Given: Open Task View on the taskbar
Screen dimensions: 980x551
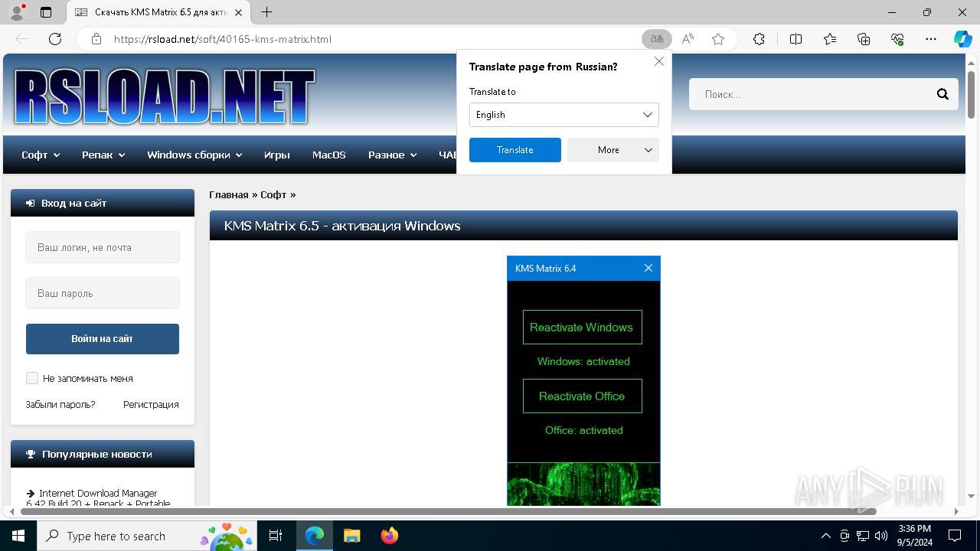Looking at the screenshot, I should (x=276, y=536).
